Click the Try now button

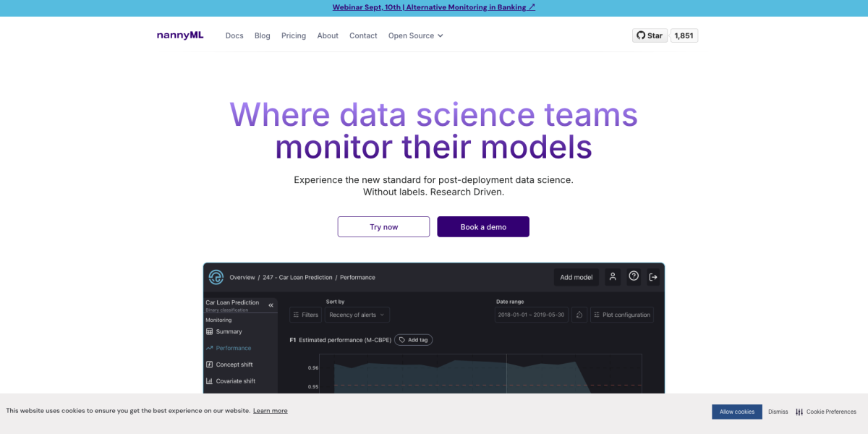[383, 227]
